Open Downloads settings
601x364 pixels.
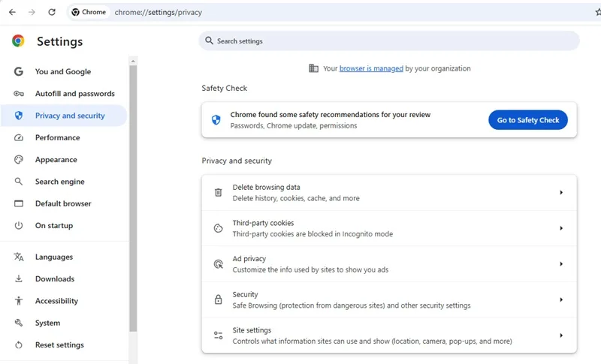pos(64,278)
